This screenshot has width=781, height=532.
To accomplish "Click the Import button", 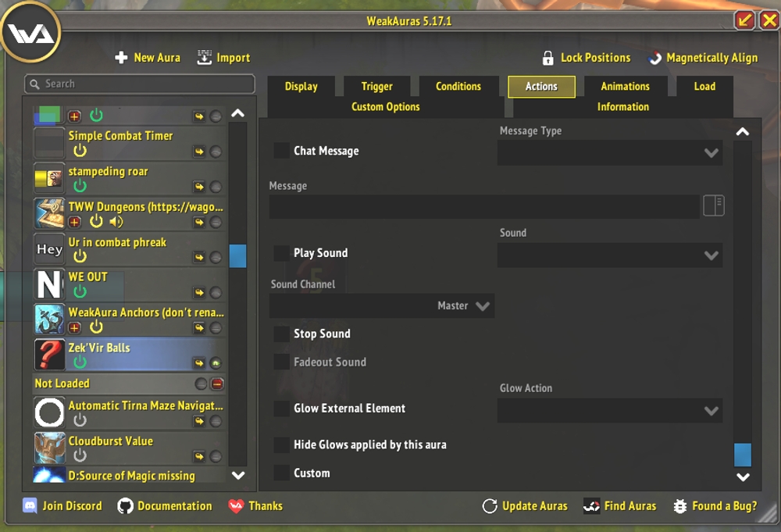I will click(223, 58).
